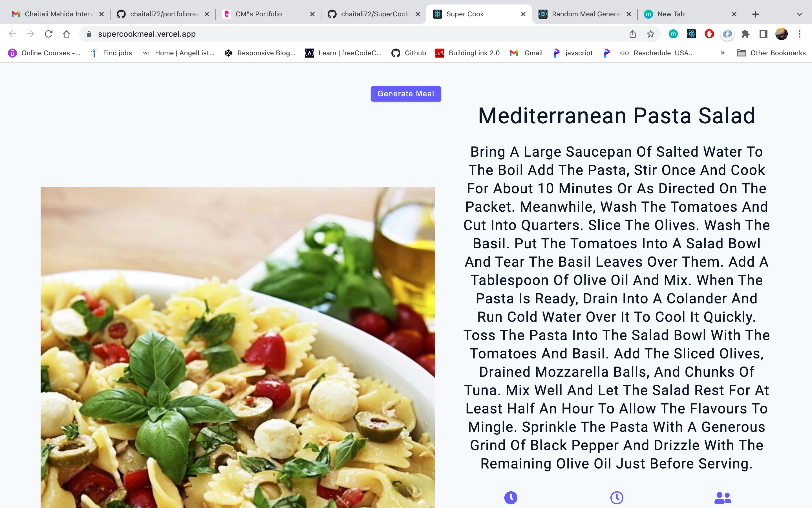Open Other Bookmarks folder
The width and height of the screenshot is (812, 508).
[771, 53]
